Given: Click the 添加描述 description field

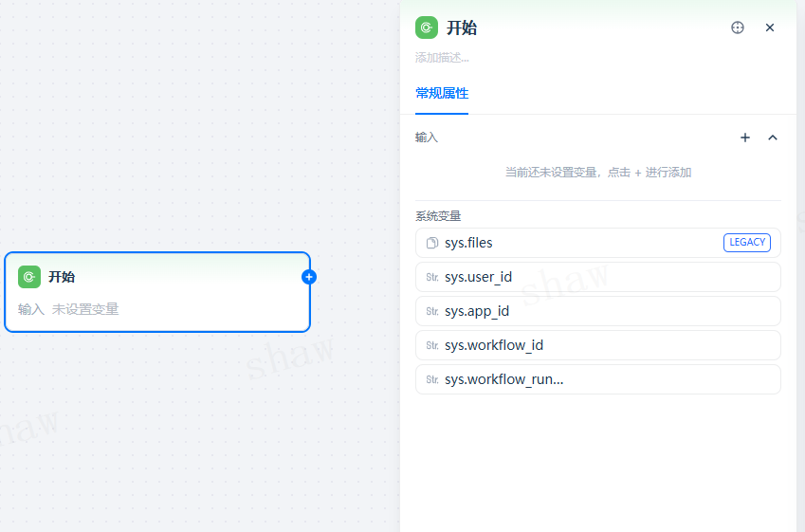Looking at the screenshot, I should [442, 58].
